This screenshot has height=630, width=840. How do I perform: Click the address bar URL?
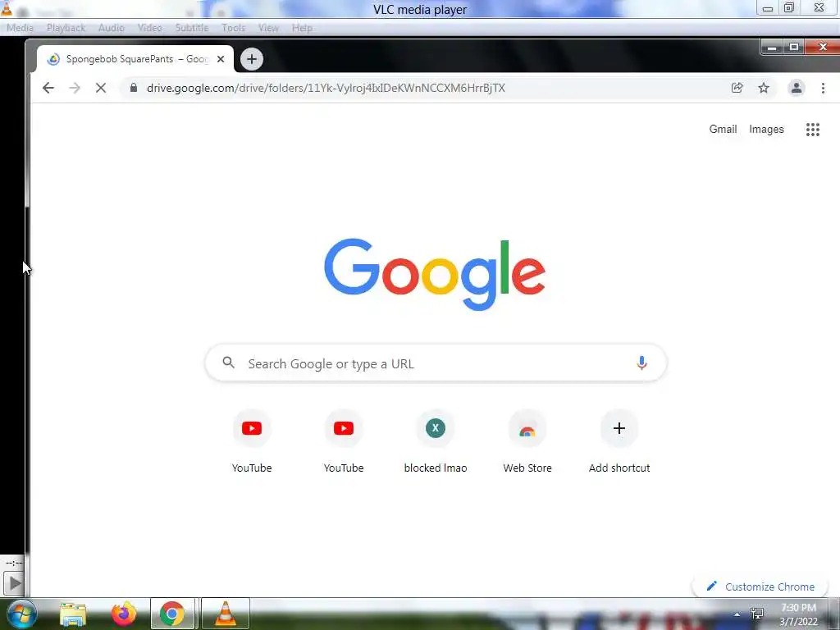click(326, 88)
